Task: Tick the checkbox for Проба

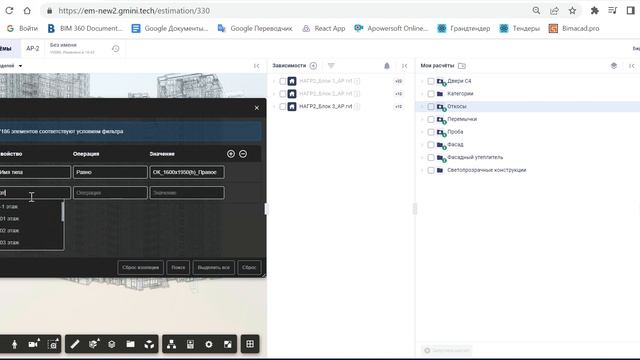Action: 431,132
